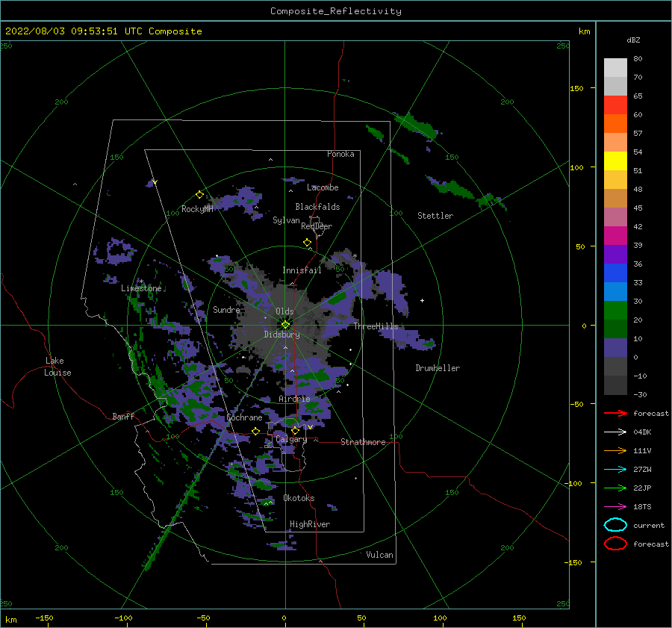Click the Calgary city label
Screen dimensions: 672x628
click(291, 439)
